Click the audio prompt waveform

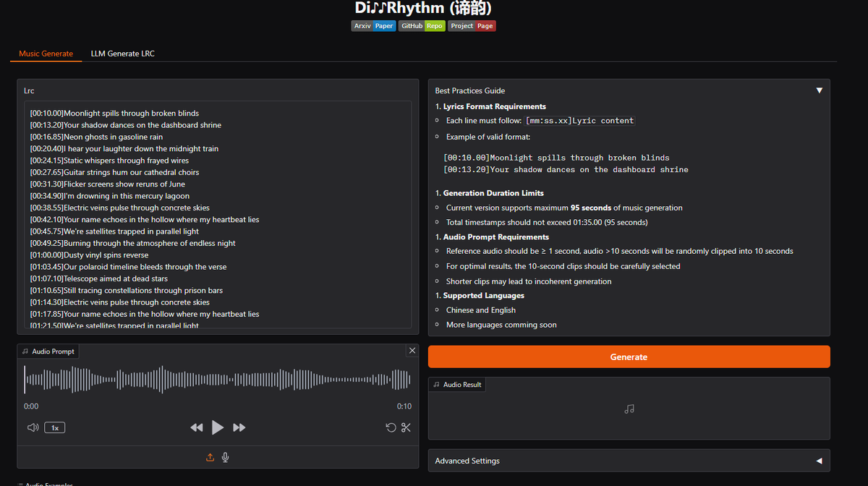click(218, 379)
